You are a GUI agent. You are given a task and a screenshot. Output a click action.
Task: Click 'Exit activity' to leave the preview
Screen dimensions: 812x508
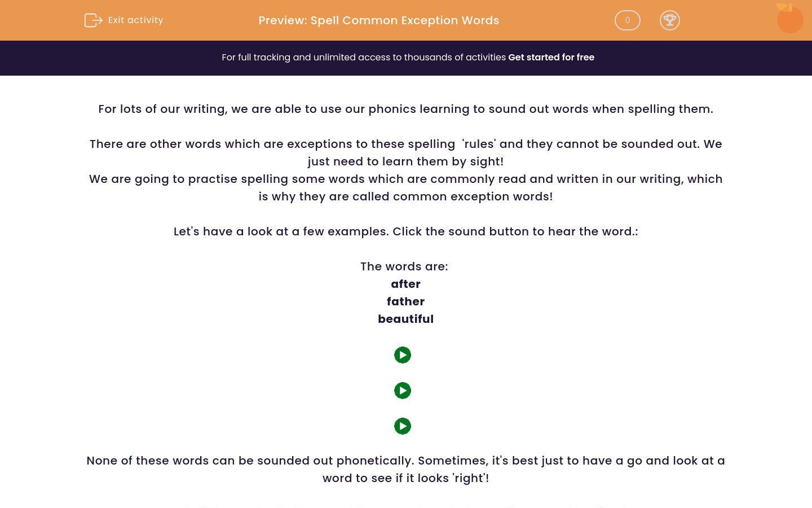click(135, 20)
